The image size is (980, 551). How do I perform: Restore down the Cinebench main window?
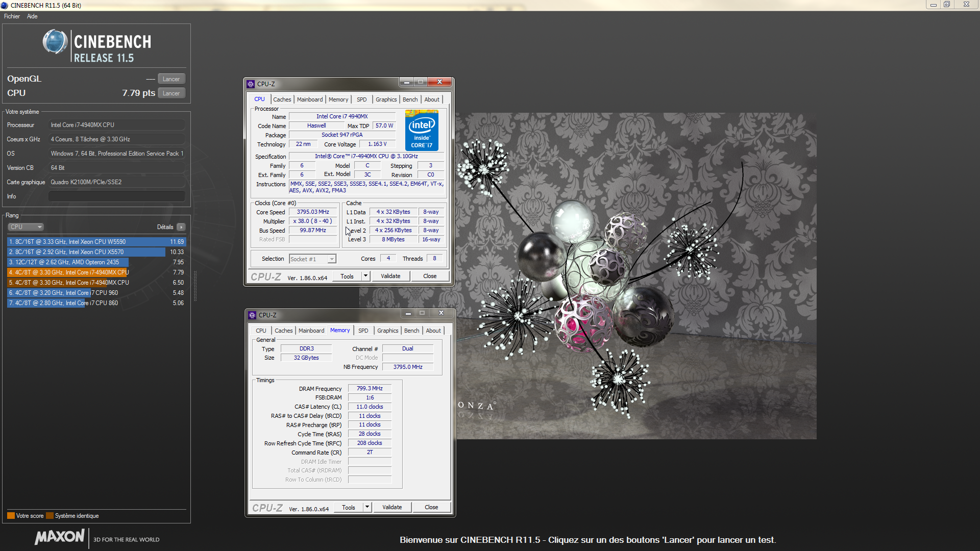click(x=946, y=5)
